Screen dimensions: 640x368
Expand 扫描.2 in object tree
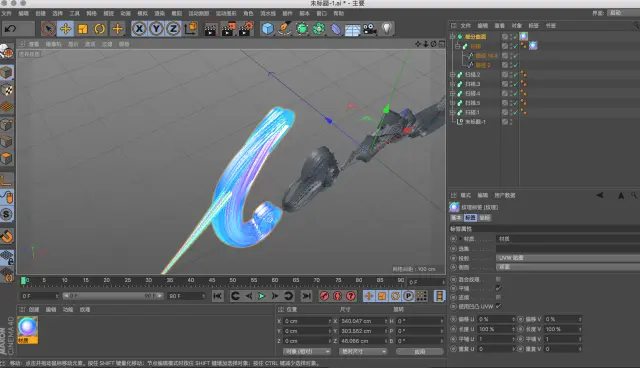click(452, 75)
